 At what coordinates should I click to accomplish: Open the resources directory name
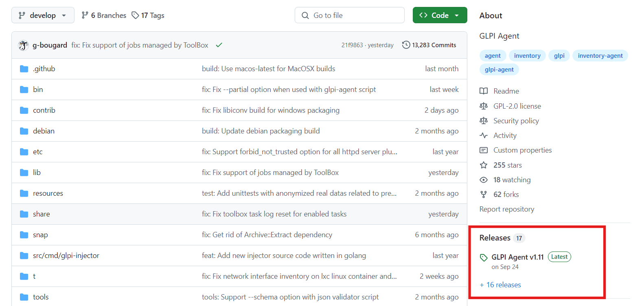click(48, 193)
